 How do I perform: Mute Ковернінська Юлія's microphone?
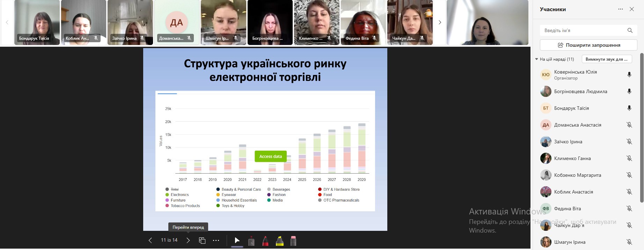click(629, 75)
